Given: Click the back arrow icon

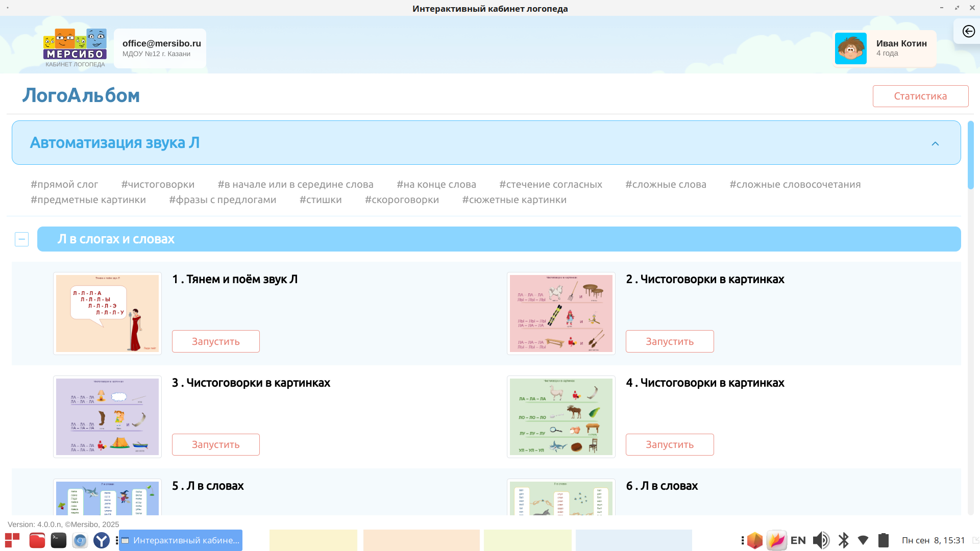Looking at the screenshot, I should [x=968, y=32].
